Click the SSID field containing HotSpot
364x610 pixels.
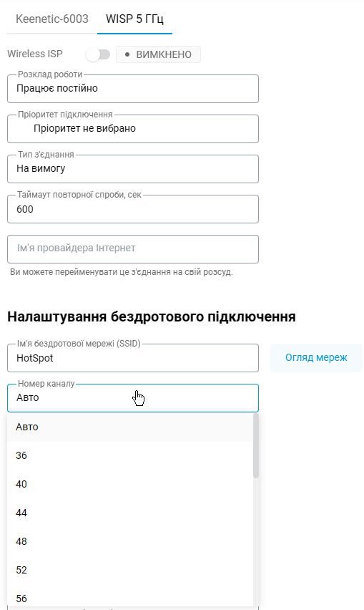(133, 358)
